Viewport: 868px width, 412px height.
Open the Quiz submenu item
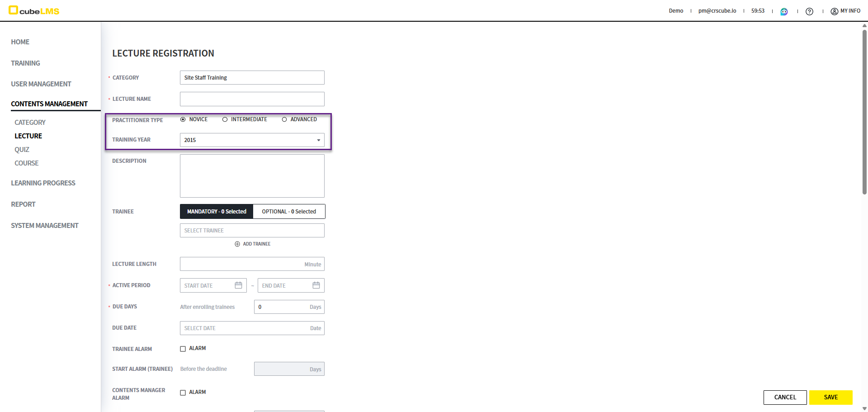pos(22,150)
